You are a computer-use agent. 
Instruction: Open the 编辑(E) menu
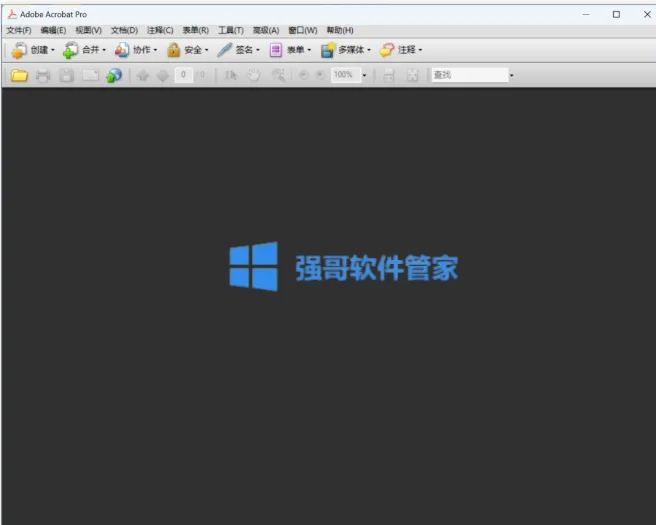click(x=53, y=30)
